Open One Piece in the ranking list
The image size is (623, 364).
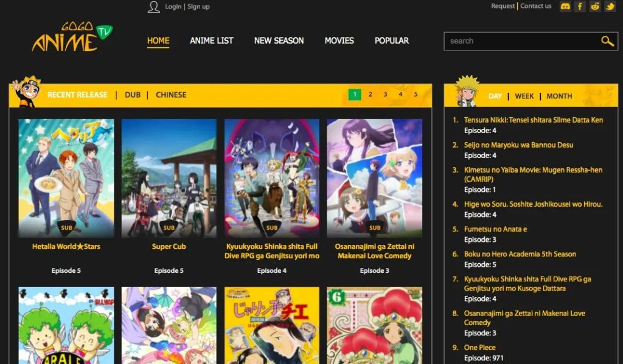pyautogui.click(x=479, y=348)
